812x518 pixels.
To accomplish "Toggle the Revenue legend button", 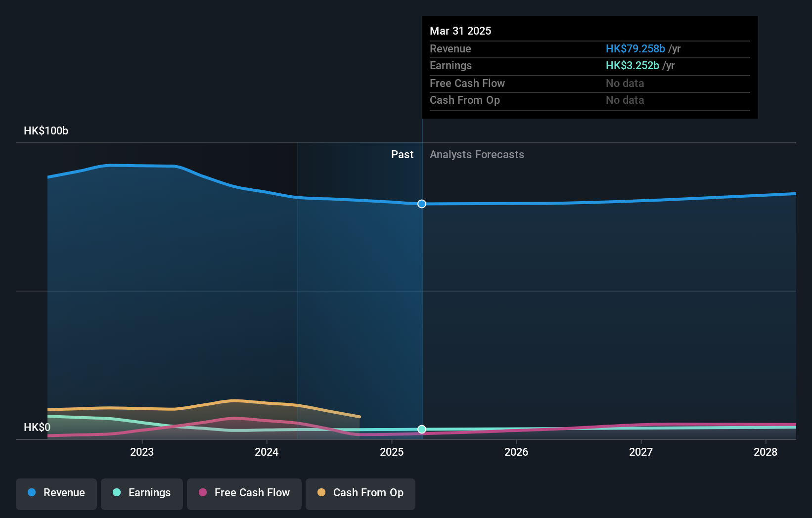I will pyautogui.click(x=56, y=494).
